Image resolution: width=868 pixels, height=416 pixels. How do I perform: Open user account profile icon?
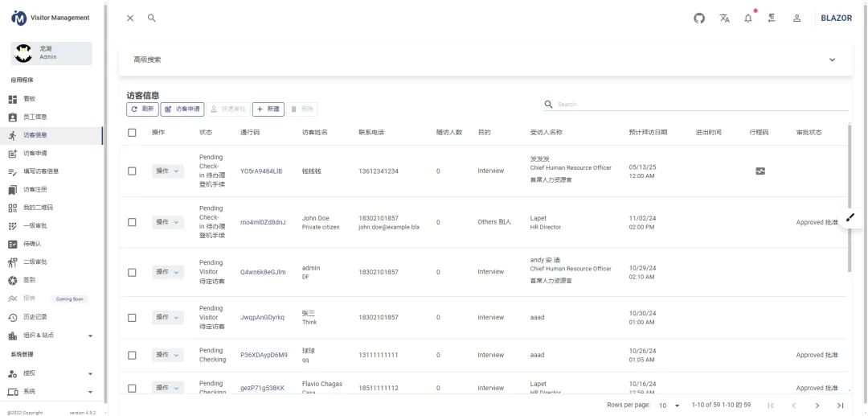tap(797, 19)
